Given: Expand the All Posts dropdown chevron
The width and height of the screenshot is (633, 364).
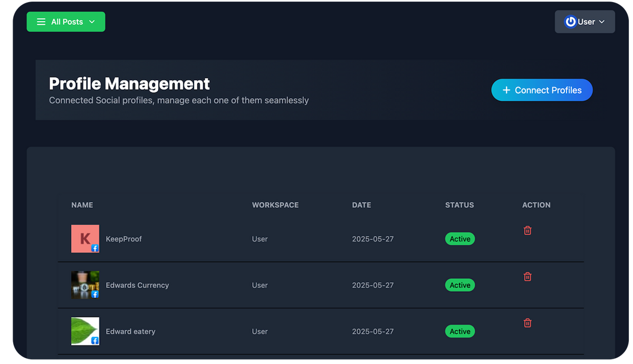Looking at the screenshot, I should [92, 22].
